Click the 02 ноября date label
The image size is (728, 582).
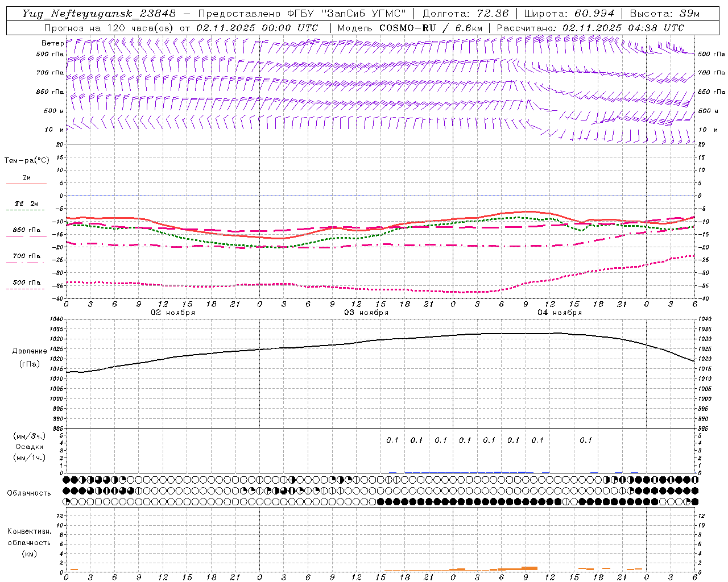pyautogui.click(x=173, y=313)
